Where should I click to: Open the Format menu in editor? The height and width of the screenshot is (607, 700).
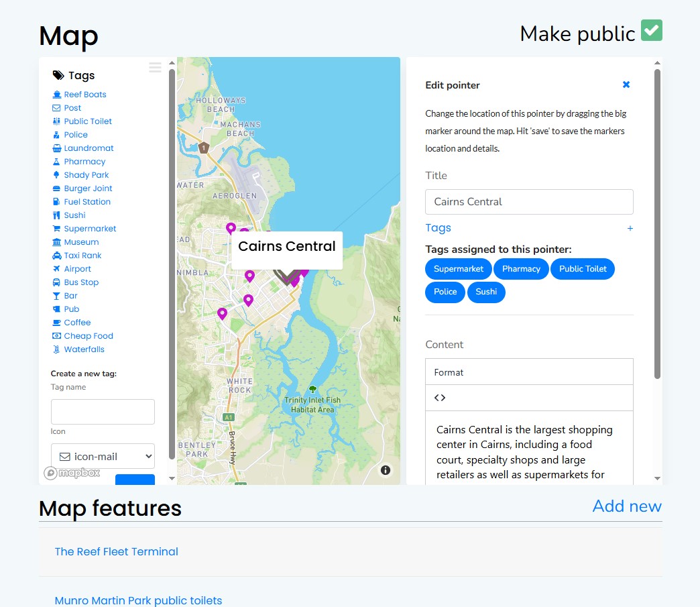point(449,372)
